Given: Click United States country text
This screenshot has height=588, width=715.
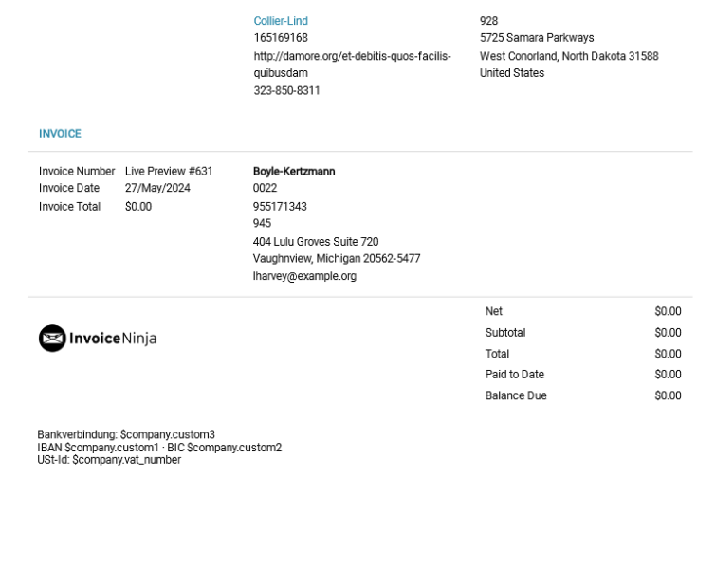Looking at the screenshot, I should [512, 73].
